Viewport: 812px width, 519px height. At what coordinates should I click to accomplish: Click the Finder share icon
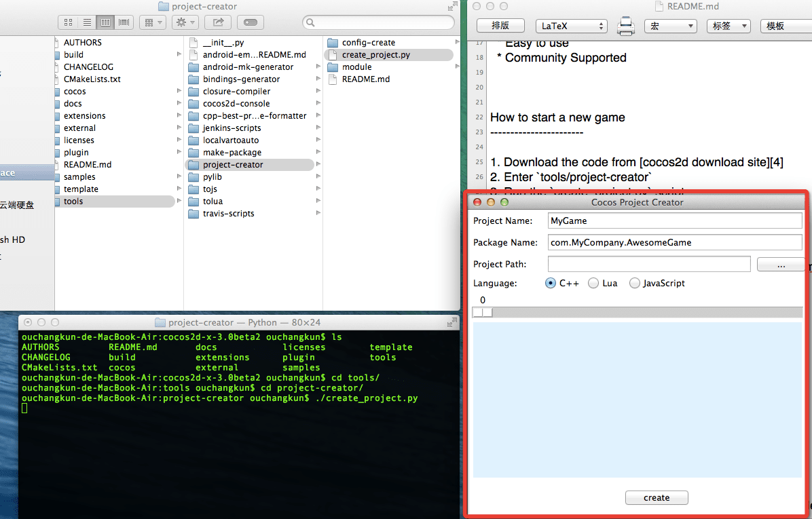(218, 22)
